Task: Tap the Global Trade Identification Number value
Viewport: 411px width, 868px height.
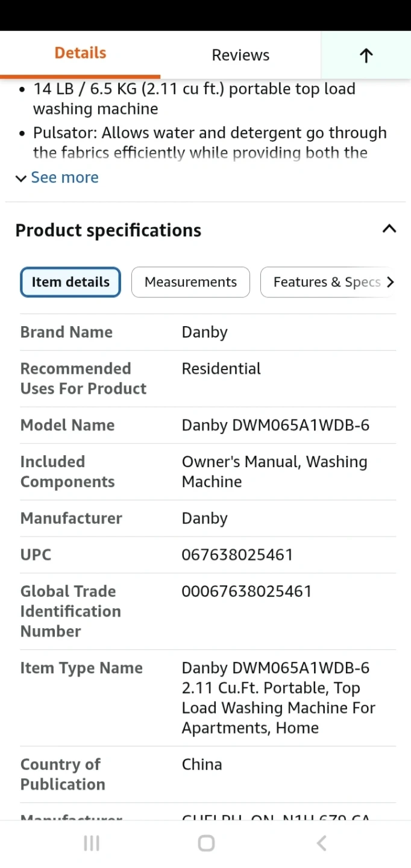Action: 246,591
